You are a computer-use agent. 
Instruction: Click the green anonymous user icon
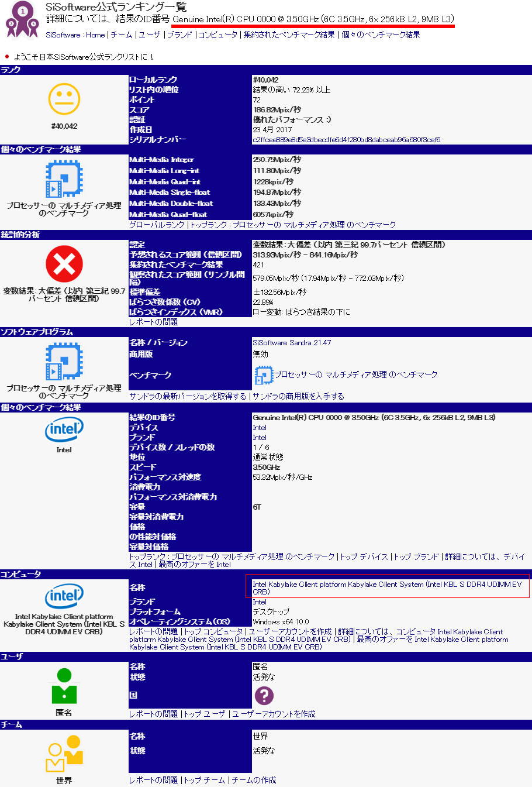click(x=64, y=686)
